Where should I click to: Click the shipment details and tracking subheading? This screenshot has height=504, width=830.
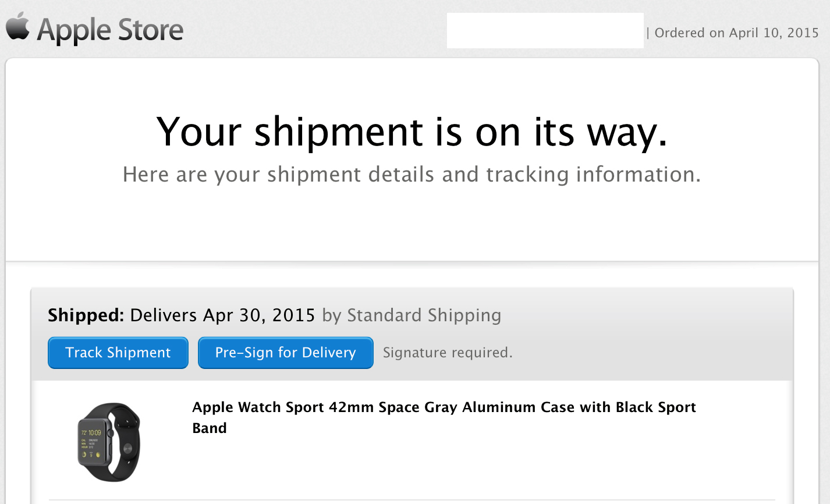click(x=412, y=175)
